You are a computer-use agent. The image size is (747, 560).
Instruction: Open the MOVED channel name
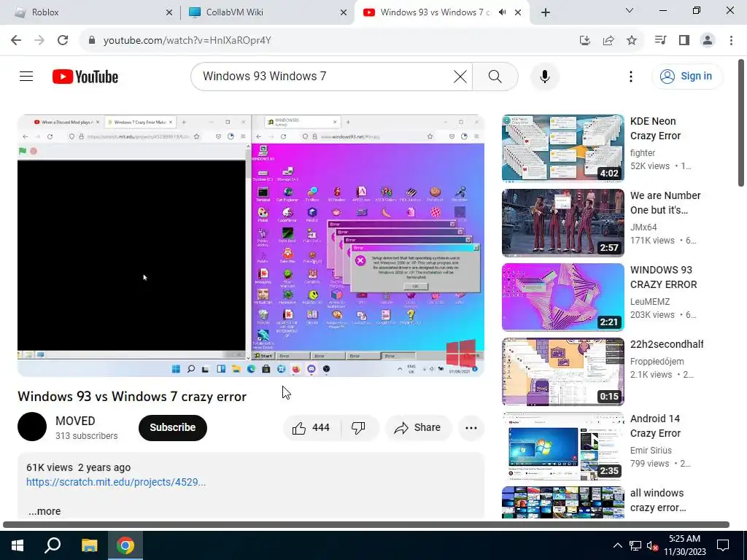click(x=75, y=421)
